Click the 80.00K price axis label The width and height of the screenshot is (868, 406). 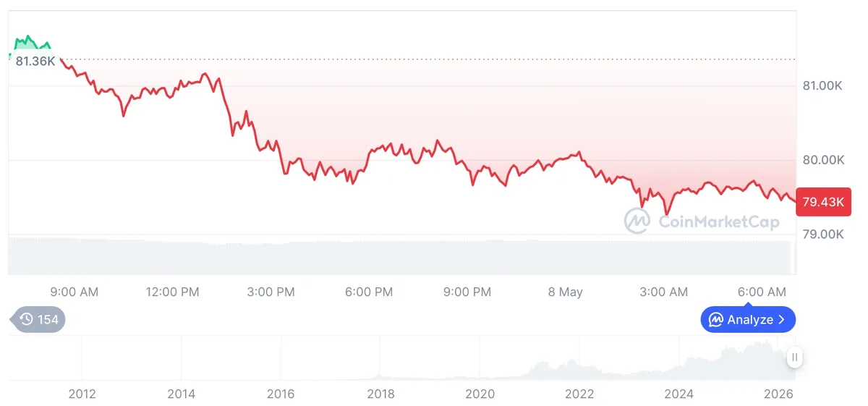tap(823, 160)
